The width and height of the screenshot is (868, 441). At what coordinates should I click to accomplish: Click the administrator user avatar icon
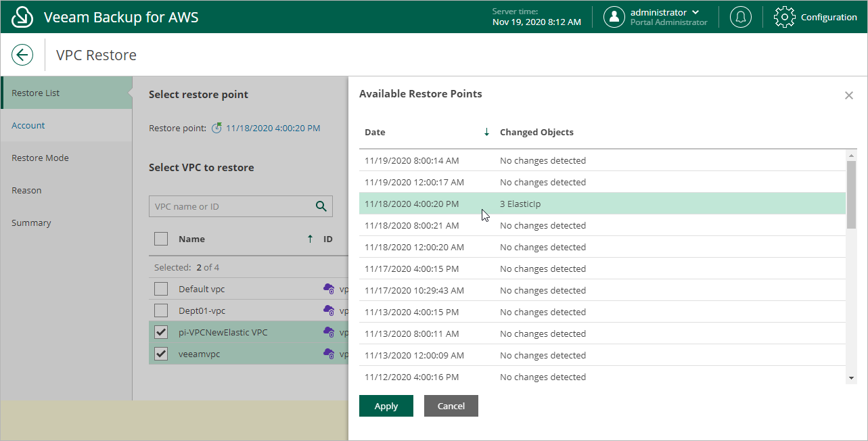pos(614,17)
